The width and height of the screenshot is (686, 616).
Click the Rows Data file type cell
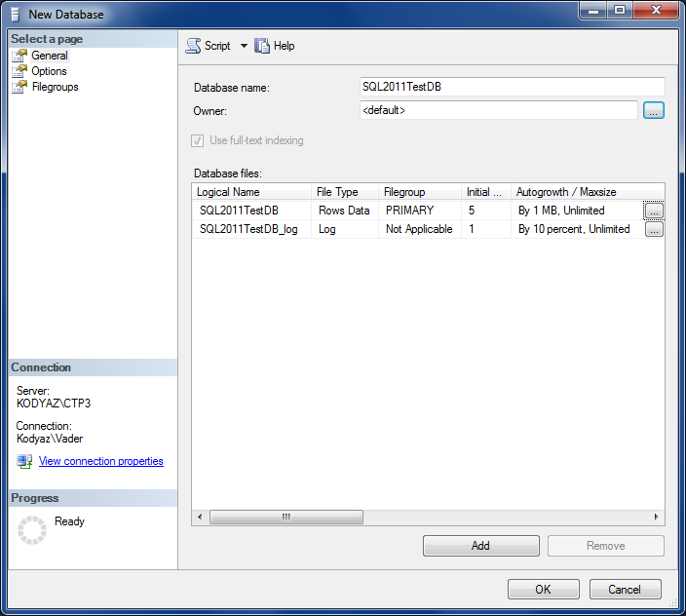pos(345,211)
